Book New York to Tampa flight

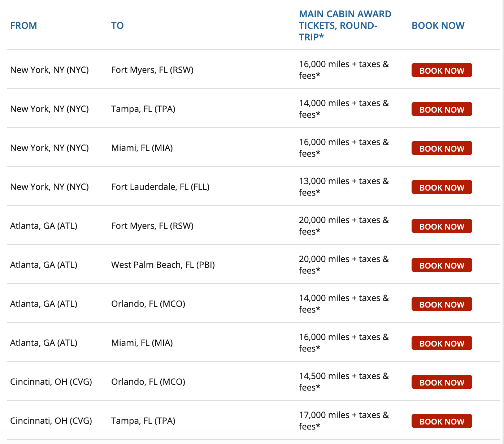tap(442, 109)
